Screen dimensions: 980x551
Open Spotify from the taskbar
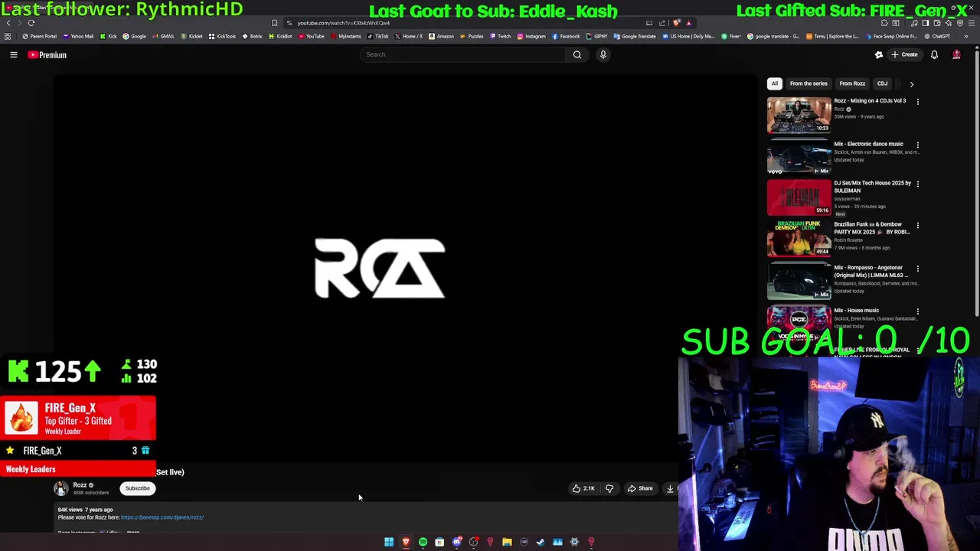(423, 542)
